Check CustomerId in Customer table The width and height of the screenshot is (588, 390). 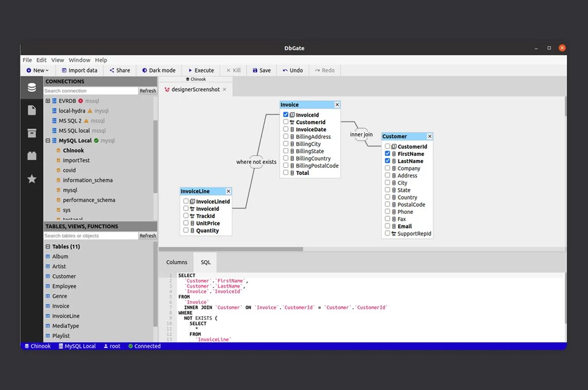388,146
